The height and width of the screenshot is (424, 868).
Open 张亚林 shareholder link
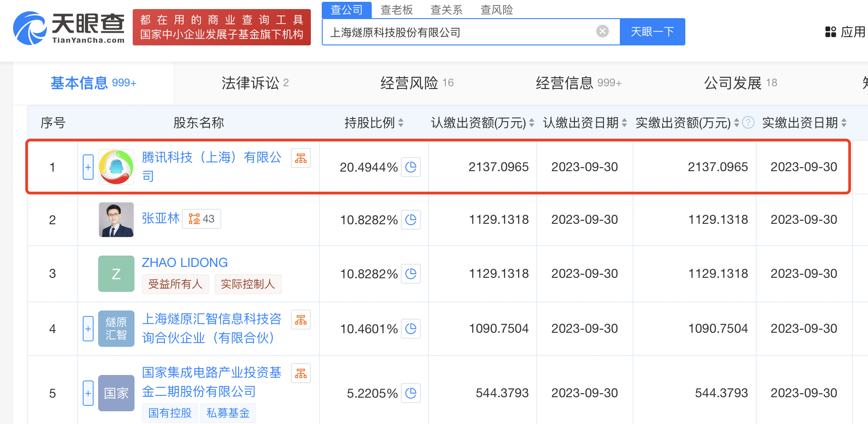[x=161, y=218]
